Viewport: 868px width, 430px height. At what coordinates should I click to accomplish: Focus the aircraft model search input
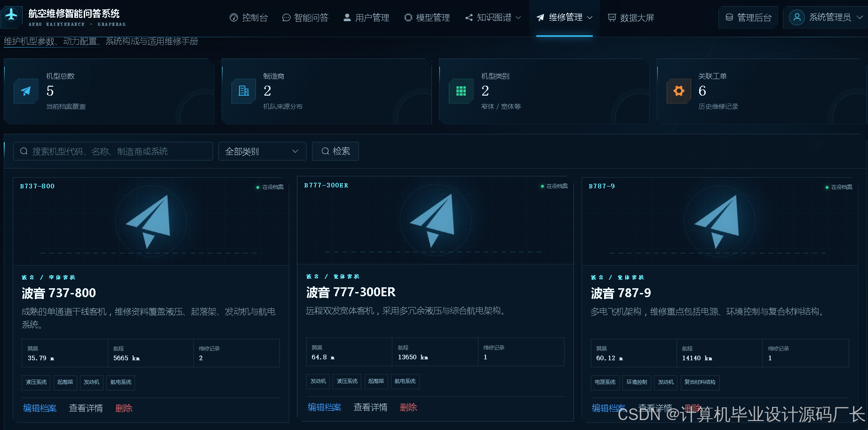113,151
